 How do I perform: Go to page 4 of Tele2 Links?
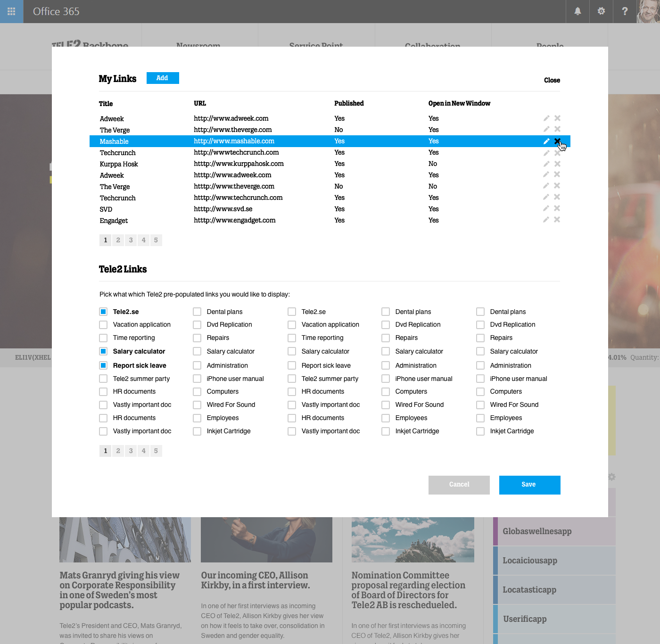pos(144,451)
